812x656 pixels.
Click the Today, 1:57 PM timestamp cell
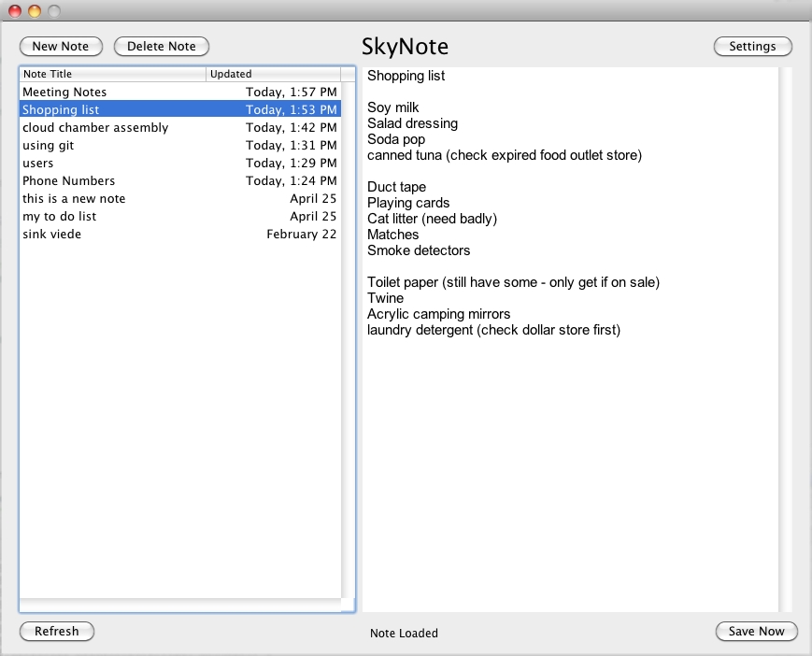coord(291,93)
